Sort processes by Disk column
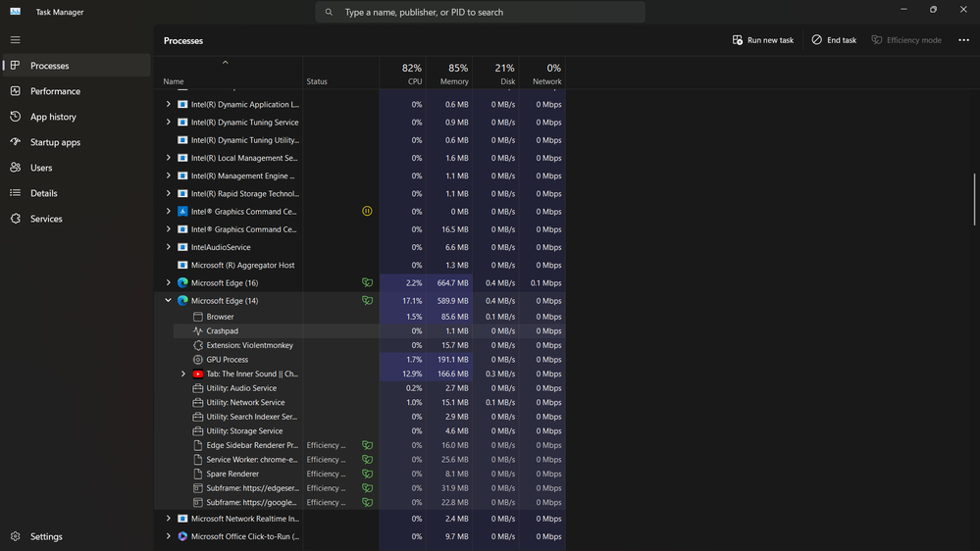 (x=495, y=74)
